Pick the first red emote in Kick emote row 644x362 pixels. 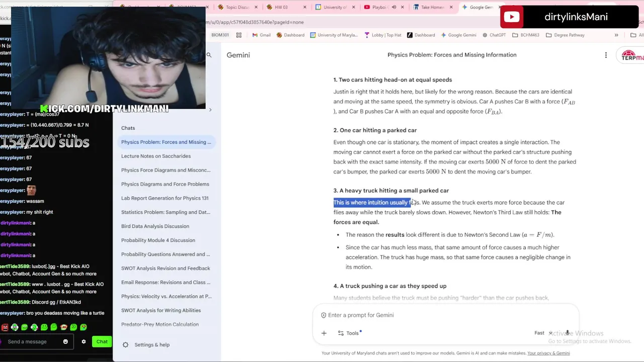pos(5,327)
